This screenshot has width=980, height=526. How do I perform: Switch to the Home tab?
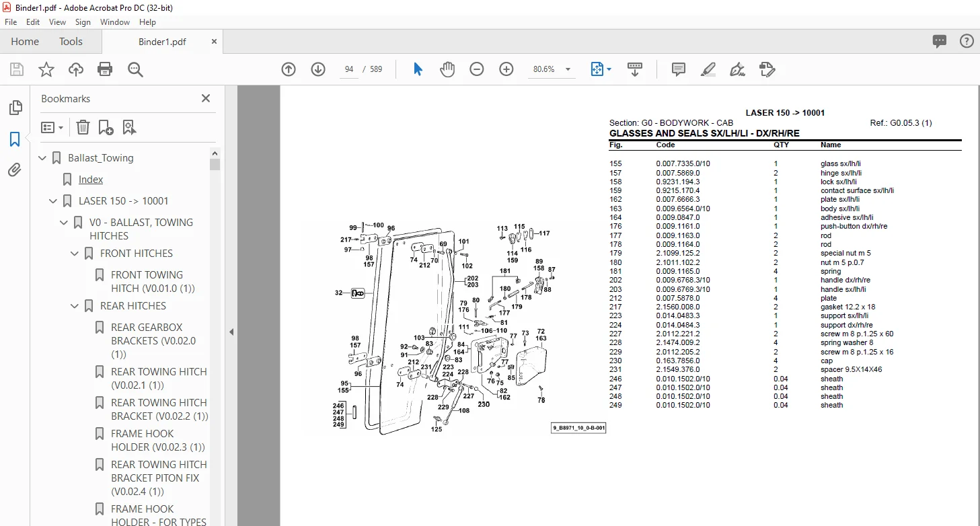click(x=25, y=42)
